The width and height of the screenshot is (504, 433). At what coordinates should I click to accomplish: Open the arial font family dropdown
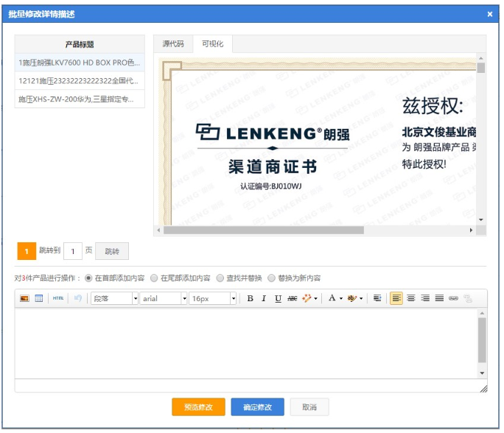[x=164, y=298]
